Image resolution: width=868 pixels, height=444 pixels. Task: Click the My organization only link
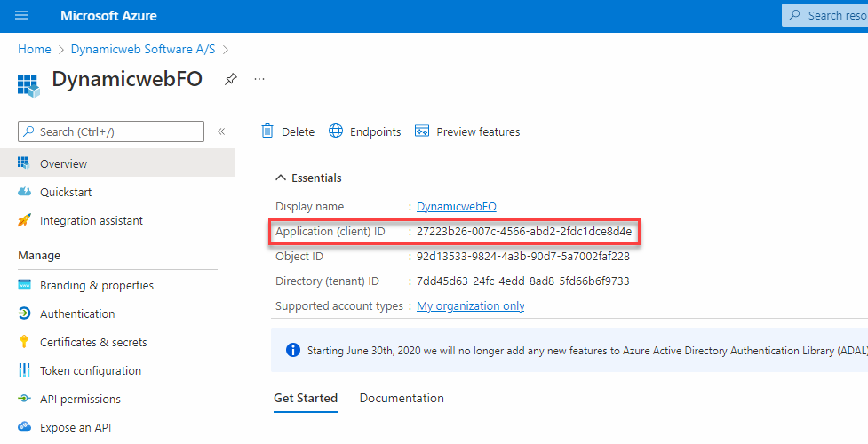(x=471, y=306)
